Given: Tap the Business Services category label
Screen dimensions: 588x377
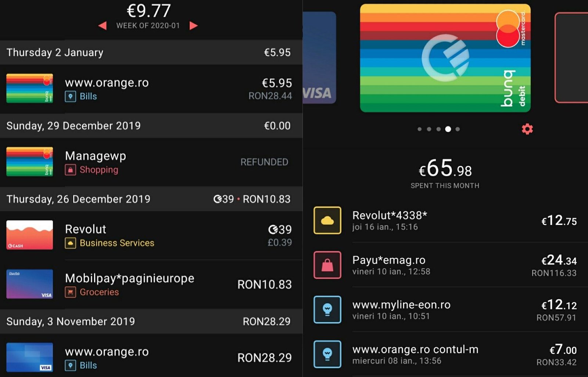Looking at the screenshot, I should pos(117,243).
